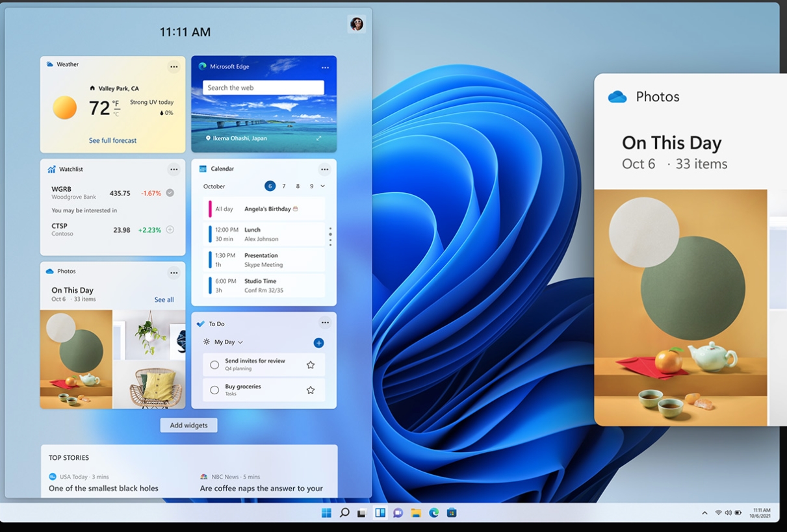Screen dimensions: 787x532
Task: Open the Presentation Skype Meeting event
Action: [264, 260]
